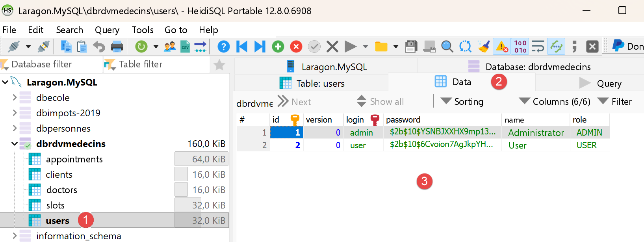Expand the dbecole database node

(15, 97)
